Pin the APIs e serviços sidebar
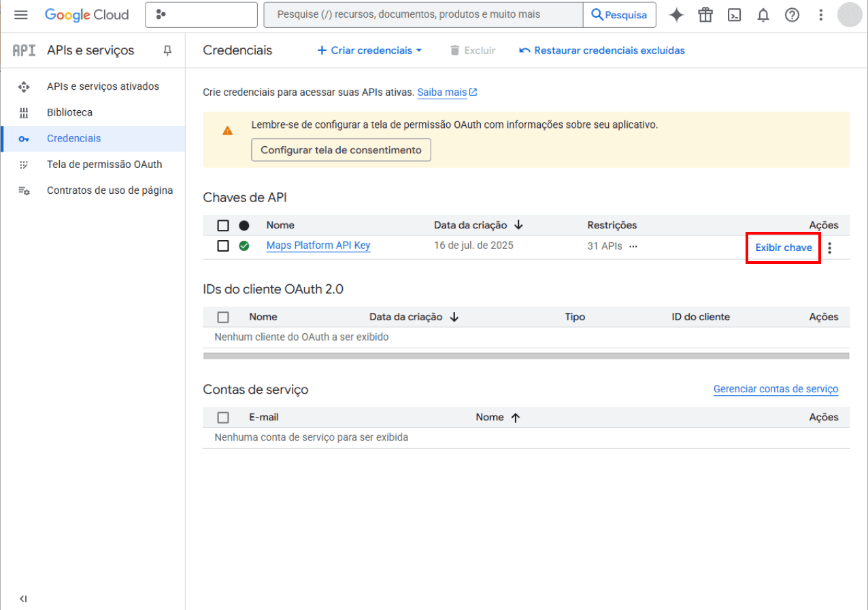This screenshot has height=610, width=868. click(x=167, y=50)
